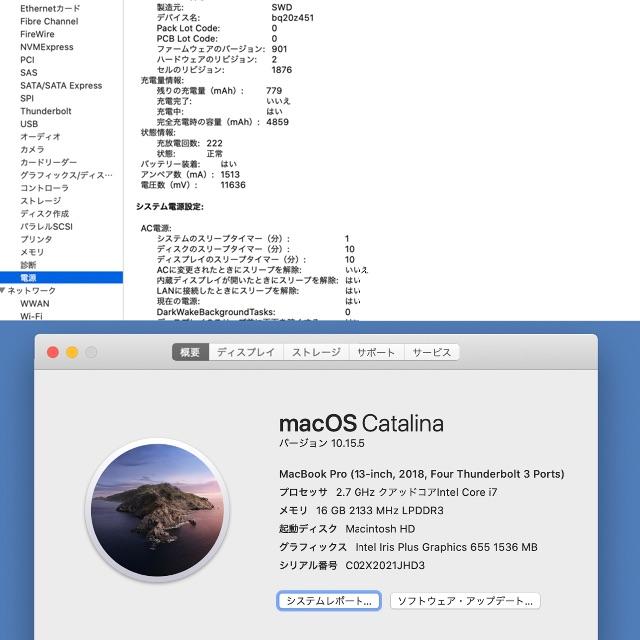Close the About This Mac window

pos(53,352)
